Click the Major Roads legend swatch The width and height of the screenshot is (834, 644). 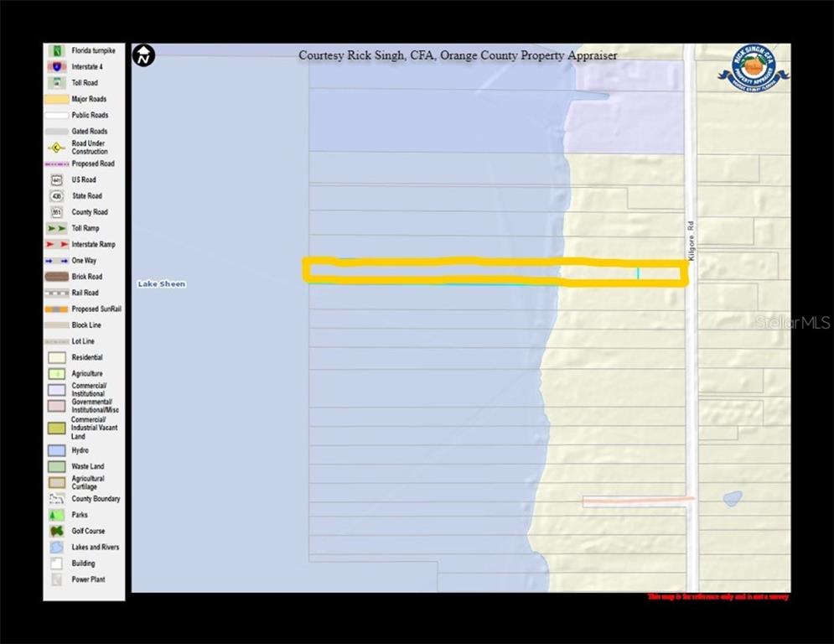click(x=56, y=99)
